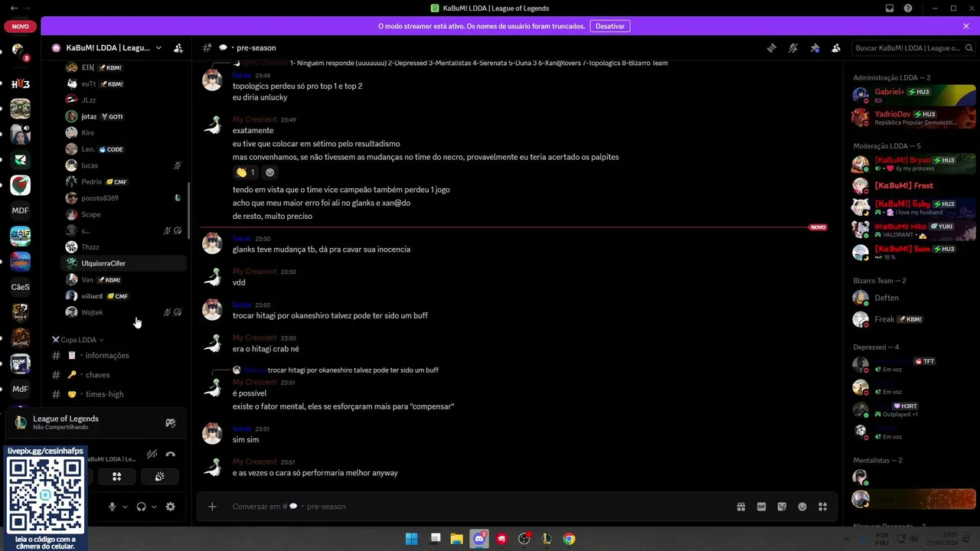Open headphone output options dropdown

(154, 507)
